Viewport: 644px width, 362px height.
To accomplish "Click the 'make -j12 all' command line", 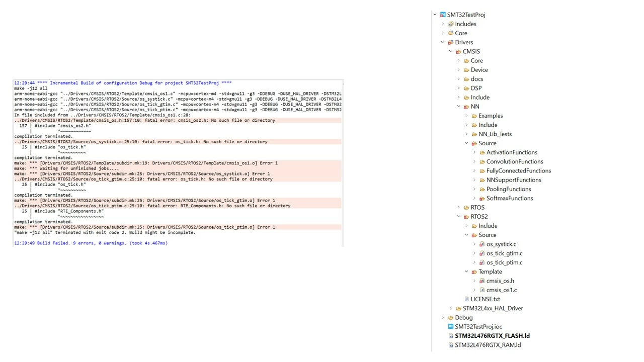I will coord(31,88).
